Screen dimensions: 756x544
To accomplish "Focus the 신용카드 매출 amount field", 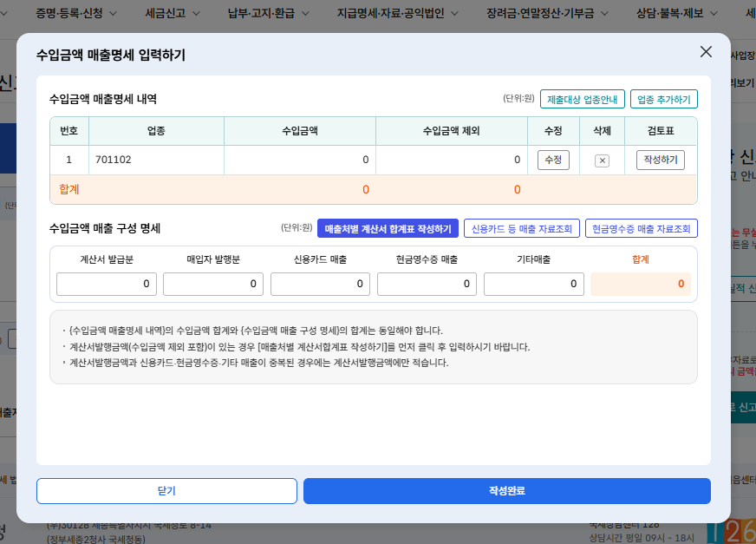I will [x=320, y=284].
